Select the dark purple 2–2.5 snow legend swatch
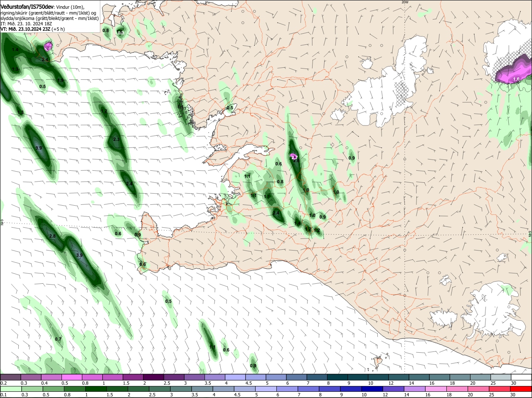 [154, 377]
